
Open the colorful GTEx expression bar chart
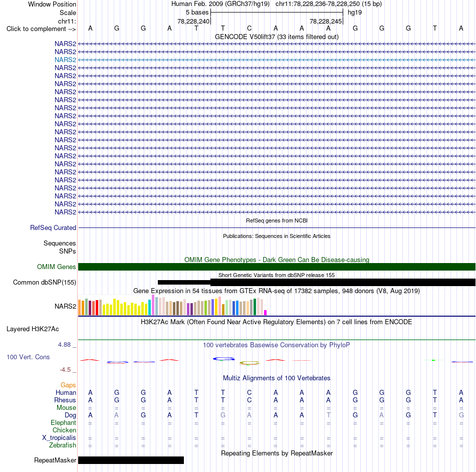pos(172,305)
